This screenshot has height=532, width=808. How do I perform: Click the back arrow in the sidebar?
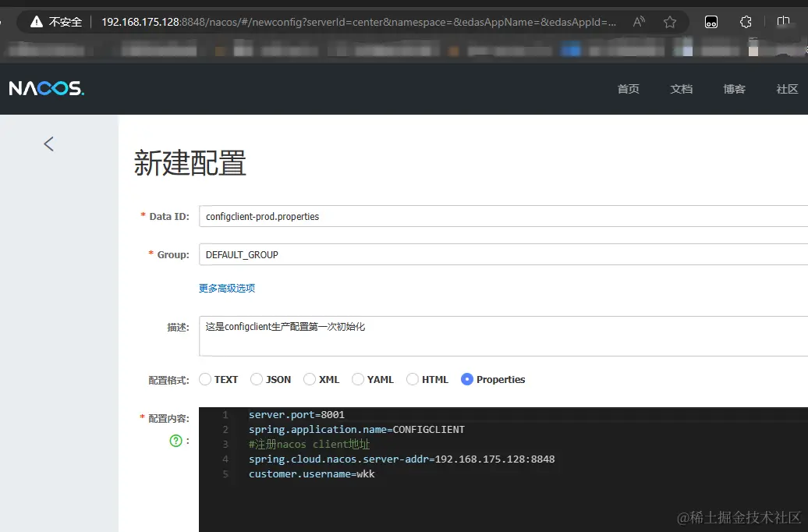click(x=49, y=144)
